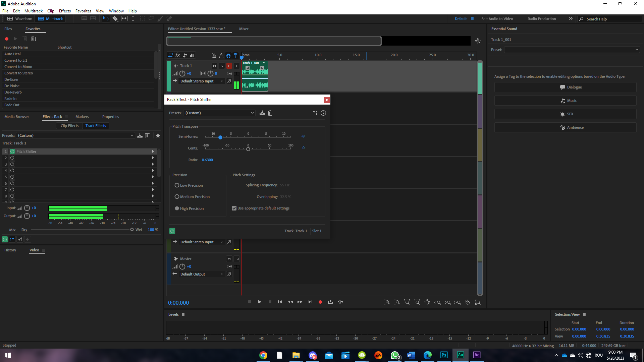Image resolution: width=644 pixels, height=362 pixels.
Task: Mute Track 1 with M button
Action: pyautogui.click(x=215, y=66)
